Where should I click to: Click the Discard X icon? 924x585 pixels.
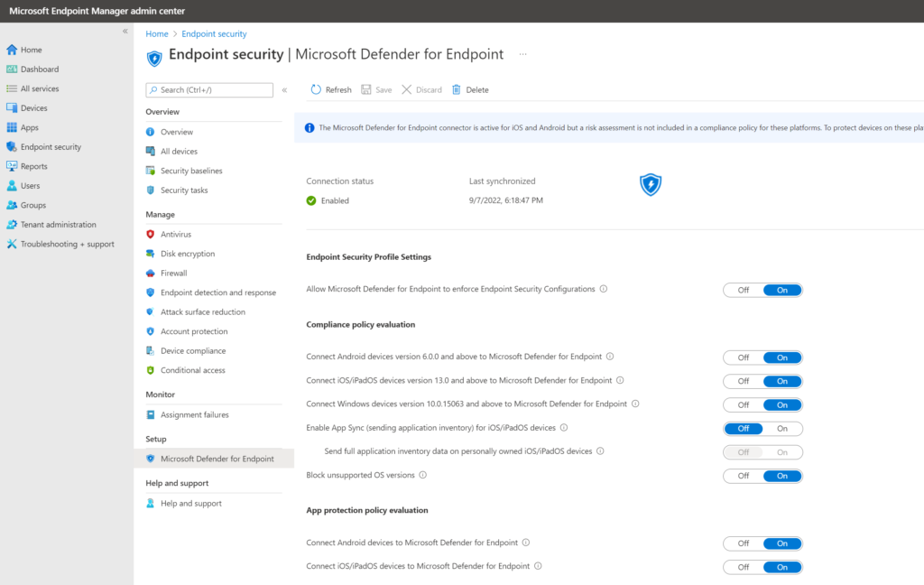pos(407,89)
